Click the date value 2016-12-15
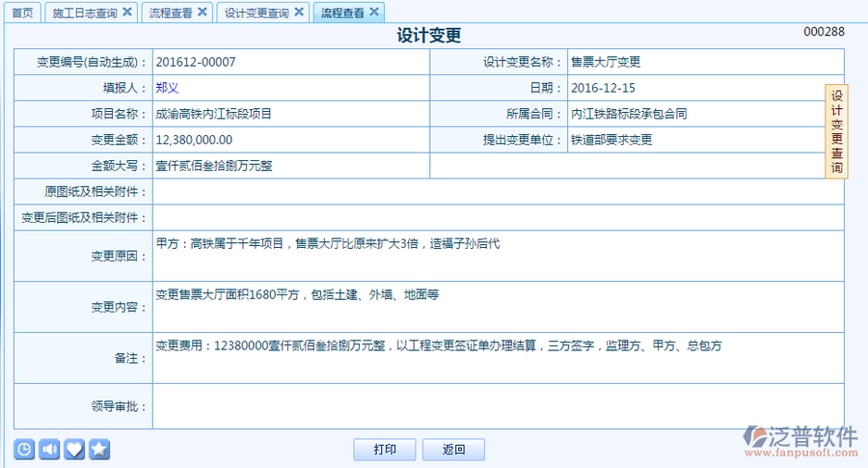This screenshot has width=868, height=468. pyautogui.click(x=603, y=88)
